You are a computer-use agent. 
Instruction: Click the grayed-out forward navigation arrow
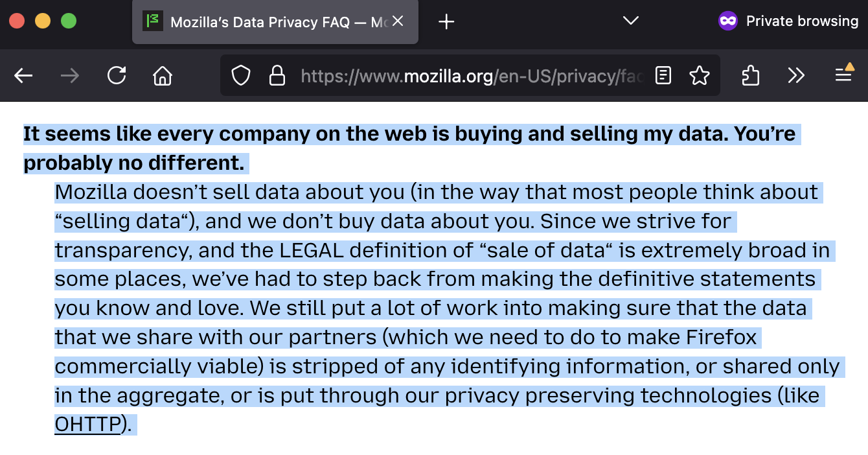[70, 76]
